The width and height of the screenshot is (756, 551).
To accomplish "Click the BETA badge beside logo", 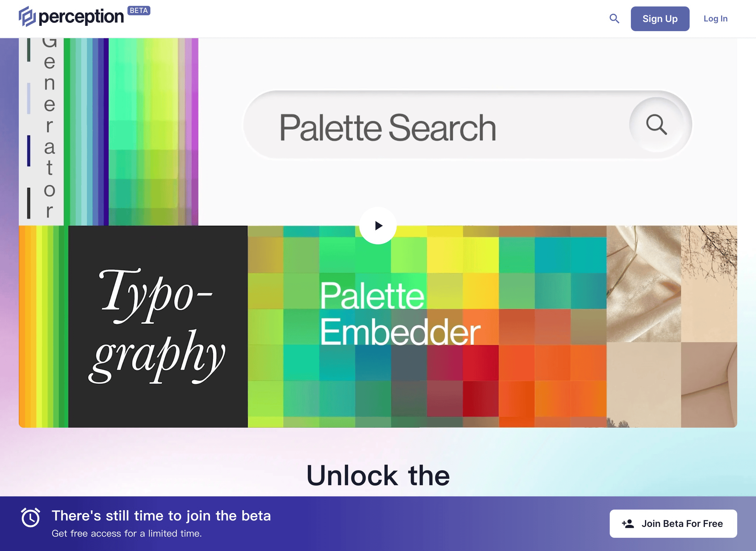I will 139,11.
